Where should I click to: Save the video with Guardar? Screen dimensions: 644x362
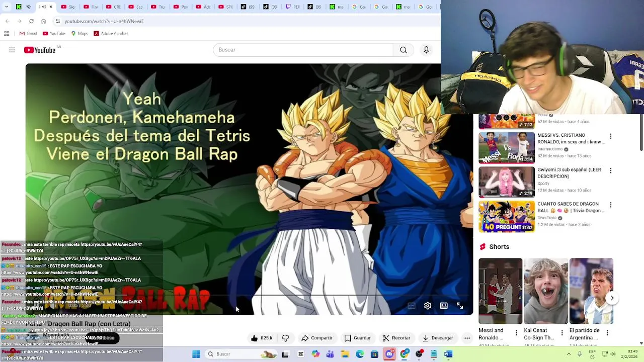(x=358, y=338)
